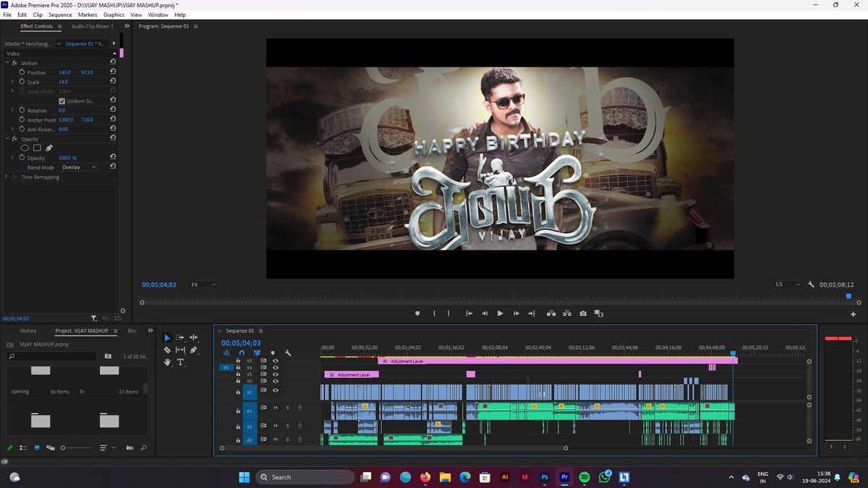Select the Type tool
The width and height of the screenshot is (868, 488).
point(180,362)
